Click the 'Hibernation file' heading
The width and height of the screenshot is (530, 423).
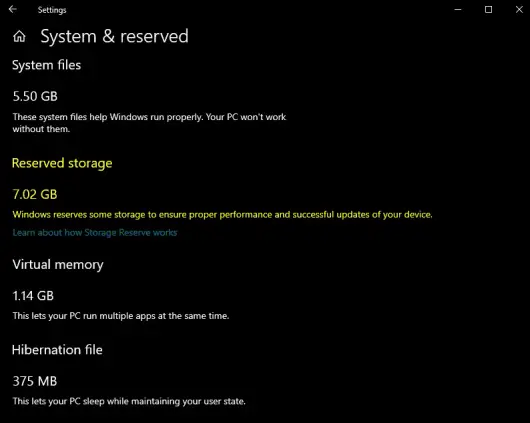point(57,350)
